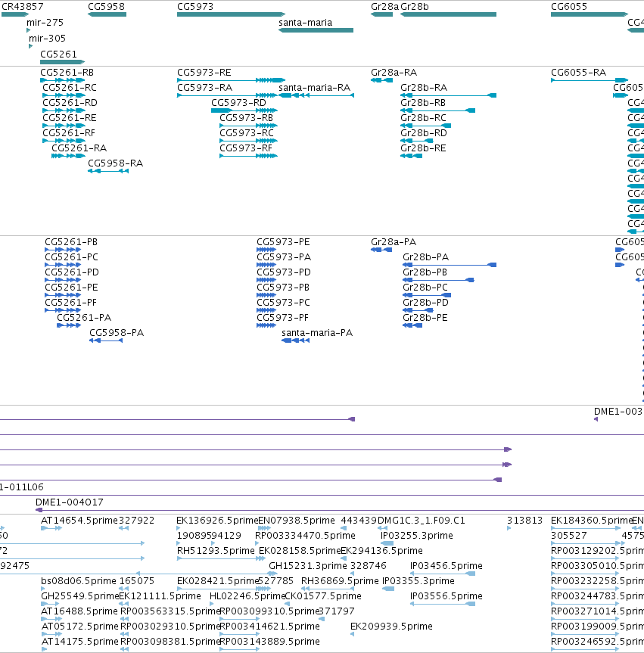The height and width of the screenshot is (653, 644).
Task: Click protein Gr28b-PE
Action: click(x=425, y=317)
